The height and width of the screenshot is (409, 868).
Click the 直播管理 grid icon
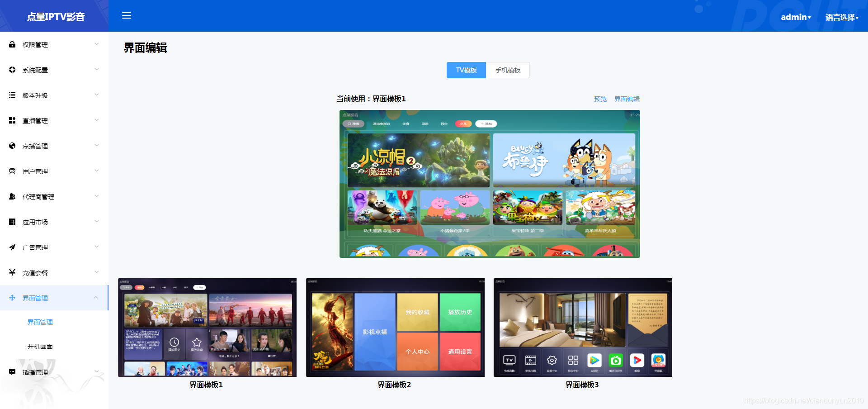[x=12, y=120]
